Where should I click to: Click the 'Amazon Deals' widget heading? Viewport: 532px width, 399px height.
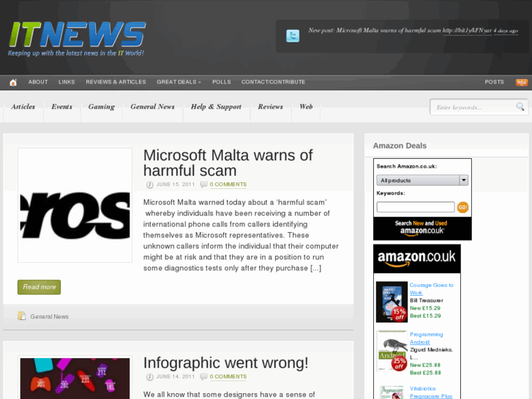tap(400, 146)
